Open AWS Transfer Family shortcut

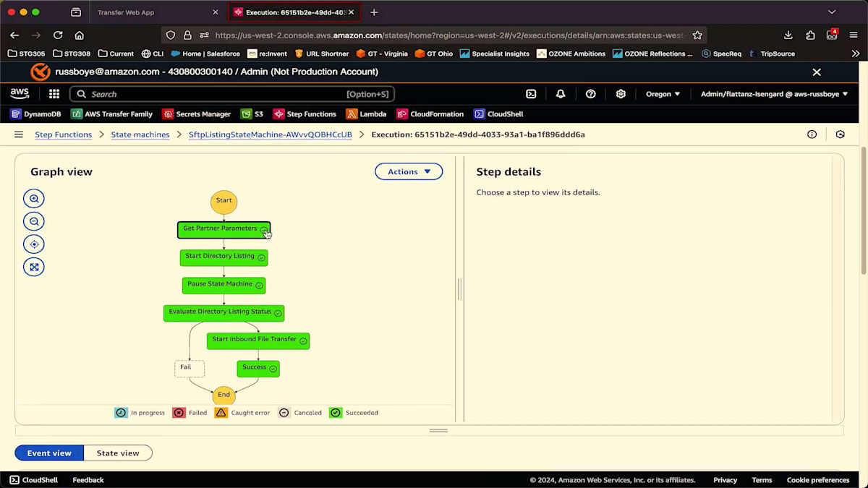pos(111,114)
